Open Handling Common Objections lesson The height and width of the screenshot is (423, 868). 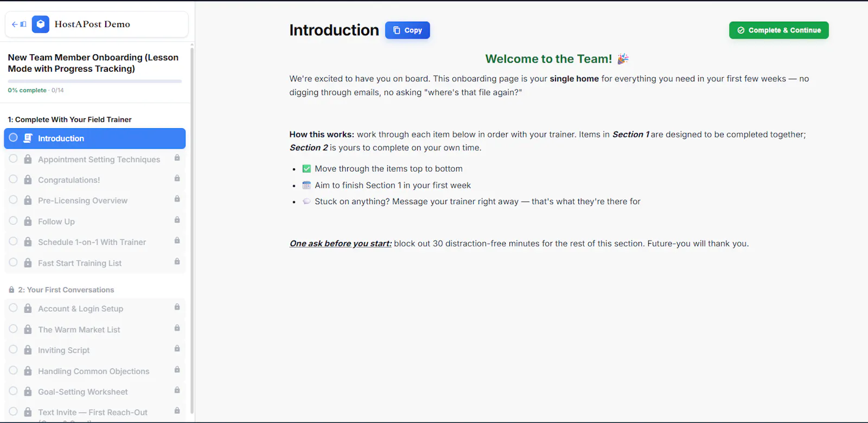(94, 371)
